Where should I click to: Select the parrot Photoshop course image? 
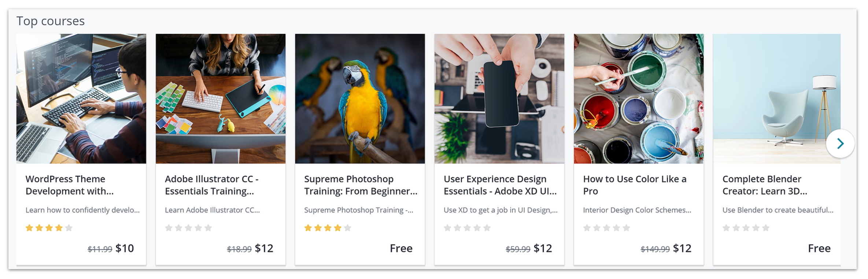pyautogui.click(x=360, y=99)
